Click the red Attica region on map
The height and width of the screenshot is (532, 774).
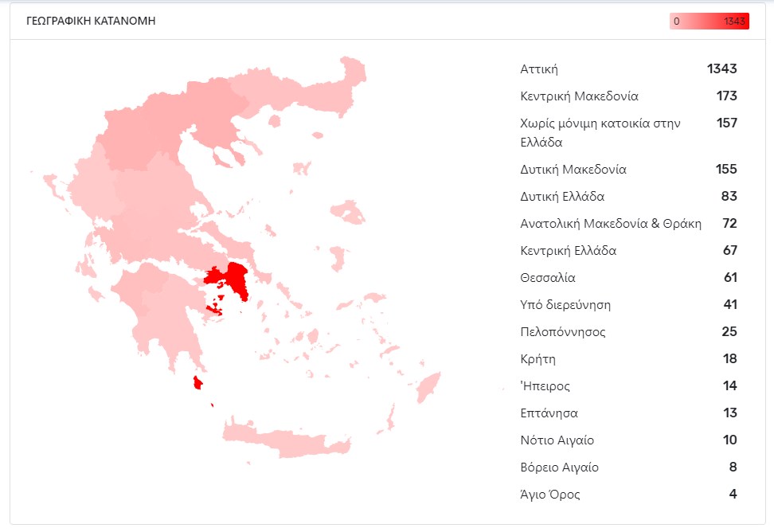pyautogui.click(x=236, y=280)
